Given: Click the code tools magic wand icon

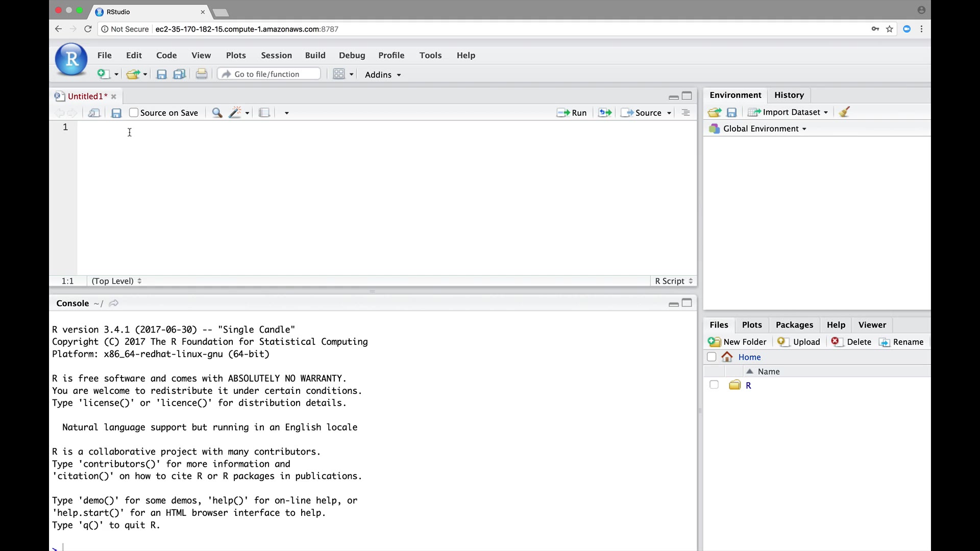Looking at the screenshot, I should pos(235,113).
